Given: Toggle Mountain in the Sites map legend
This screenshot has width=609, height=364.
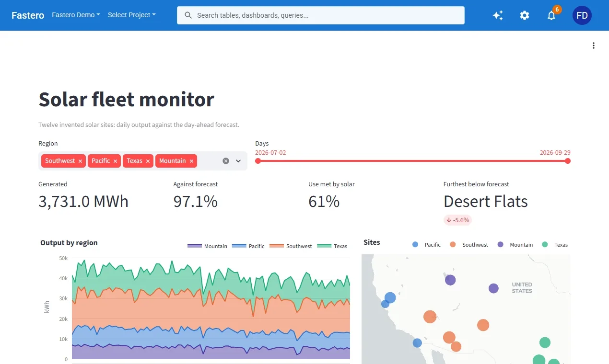Looking at the screenshot, I should pyautogui.click(x=515, y=245).
